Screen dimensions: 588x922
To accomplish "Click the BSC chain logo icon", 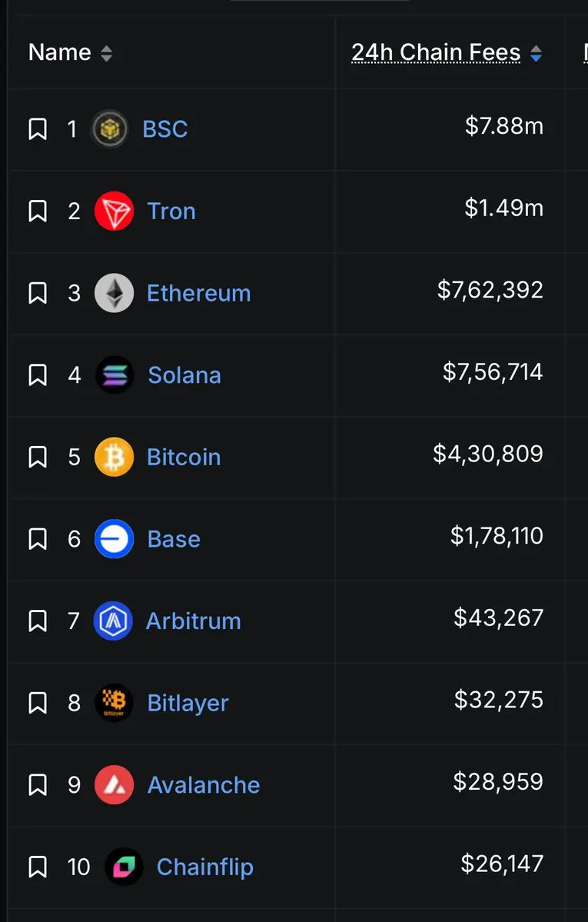I will click(x=109, y=128).
